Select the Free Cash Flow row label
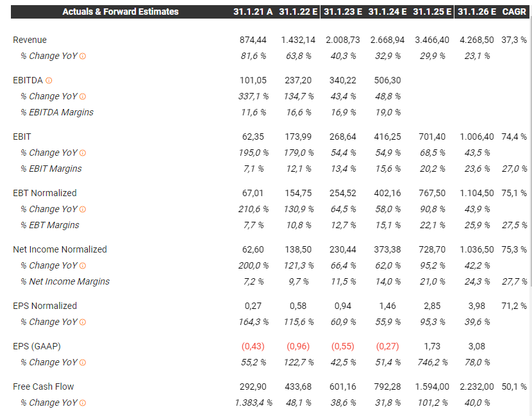Image resolution: width=532 pixels, height=416 pixels. 43,387
